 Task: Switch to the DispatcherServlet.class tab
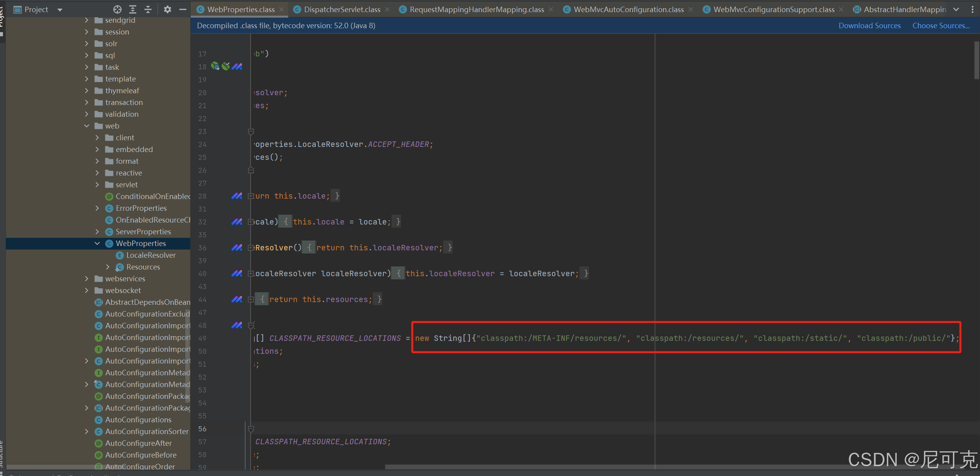(342, 9)
